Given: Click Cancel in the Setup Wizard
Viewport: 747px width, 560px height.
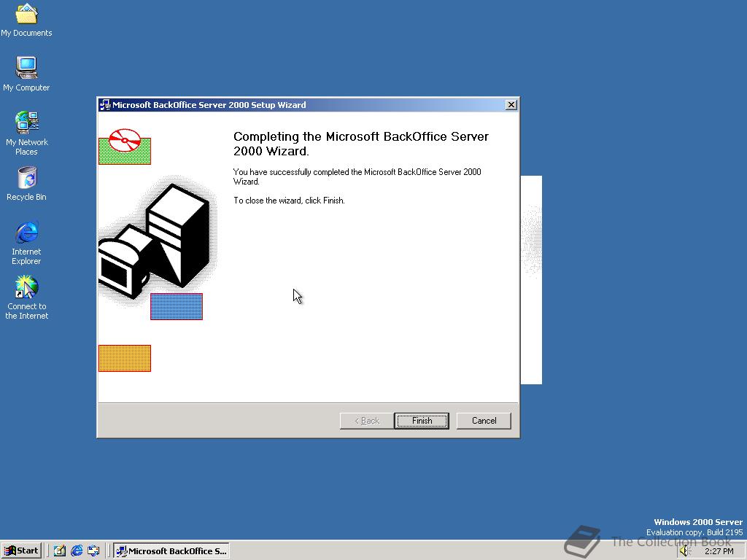Looking at the screenshot, I should coord(484,421).
